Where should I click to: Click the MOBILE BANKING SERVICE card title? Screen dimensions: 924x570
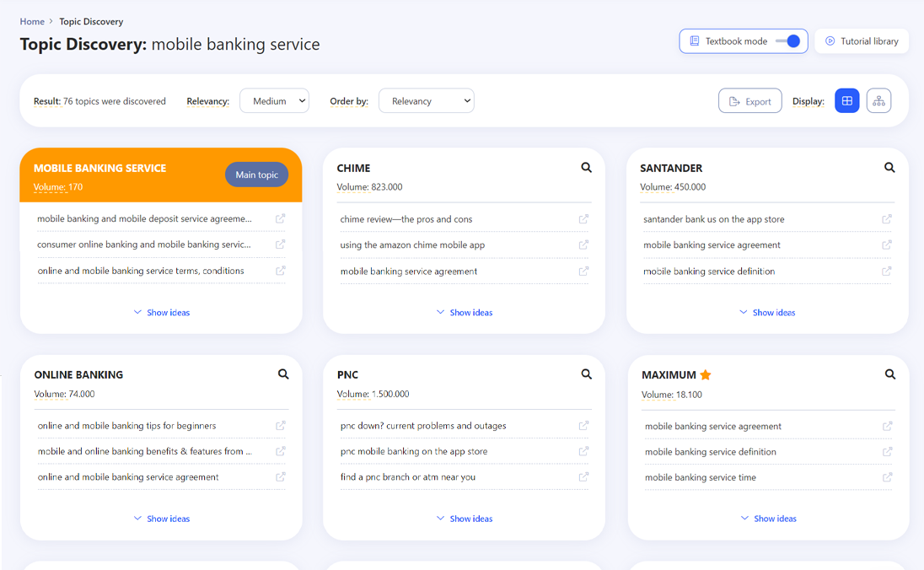(x=100, y=168)
